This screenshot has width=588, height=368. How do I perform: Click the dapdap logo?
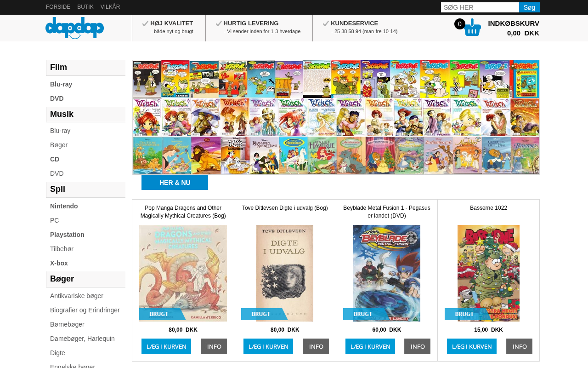pos(74,28)
